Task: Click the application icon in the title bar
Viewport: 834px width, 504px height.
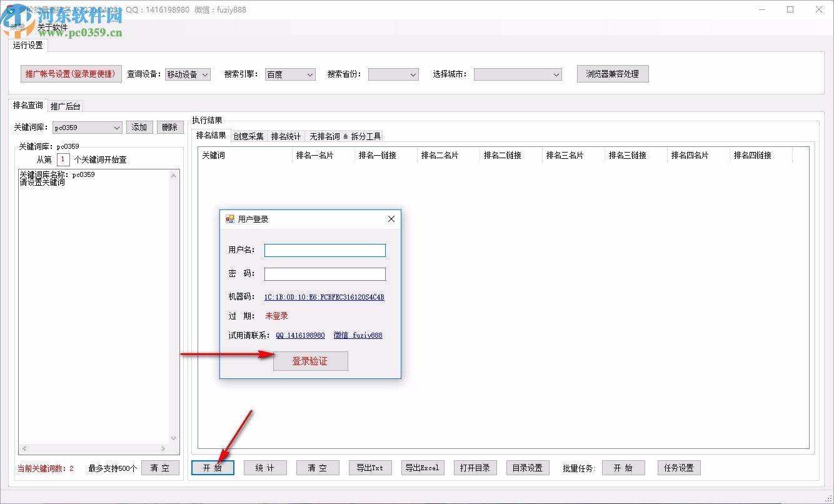Action: 9,9
